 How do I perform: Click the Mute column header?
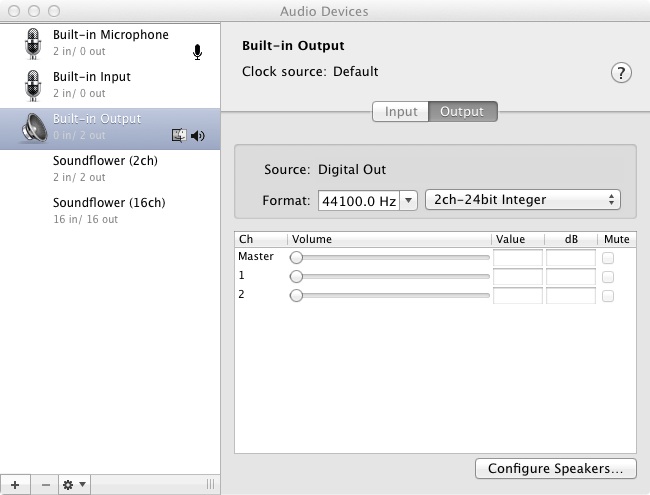(x=617, y=239)
